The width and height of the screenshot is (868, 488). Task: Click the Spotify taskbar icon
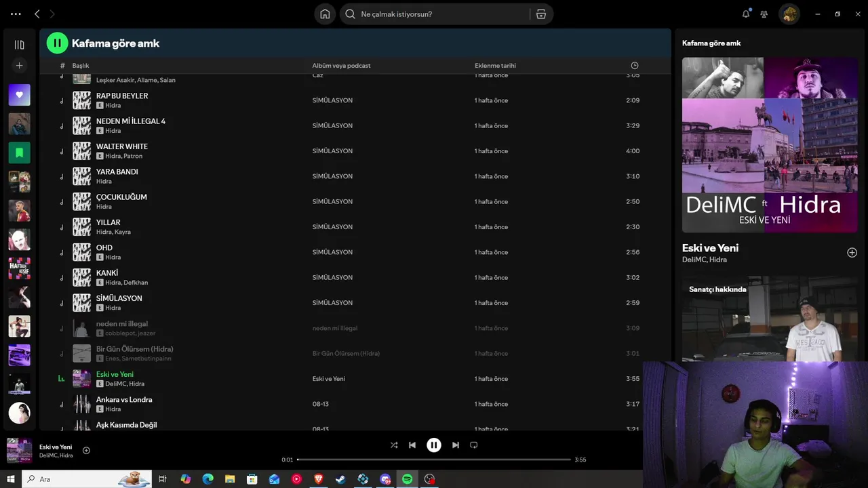(407, 479)
